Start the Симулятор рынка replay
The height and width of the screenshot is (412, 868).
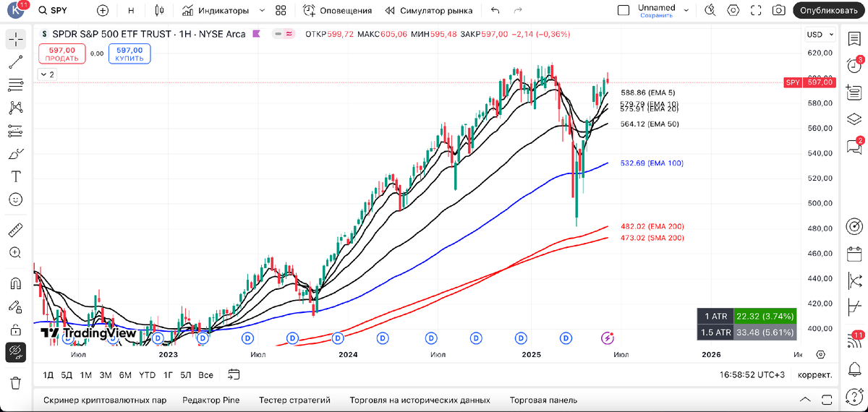(x=429, y=11)
